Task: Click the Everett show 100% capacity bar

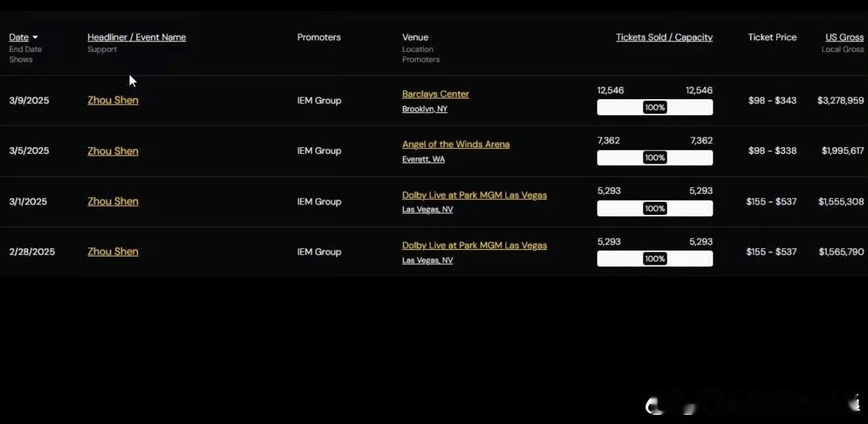Action: (x=654, y=158)
